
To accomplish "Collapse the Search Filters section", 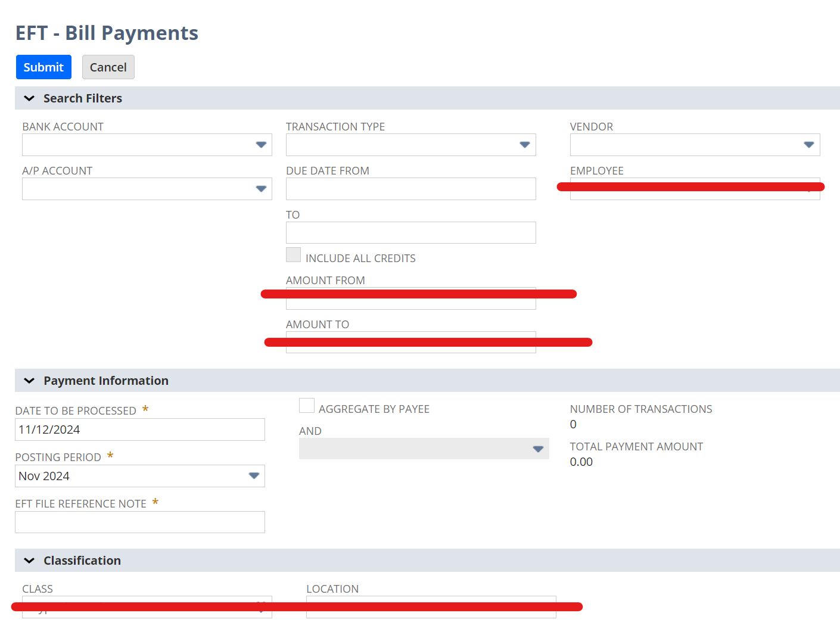I will coord(29,98).
